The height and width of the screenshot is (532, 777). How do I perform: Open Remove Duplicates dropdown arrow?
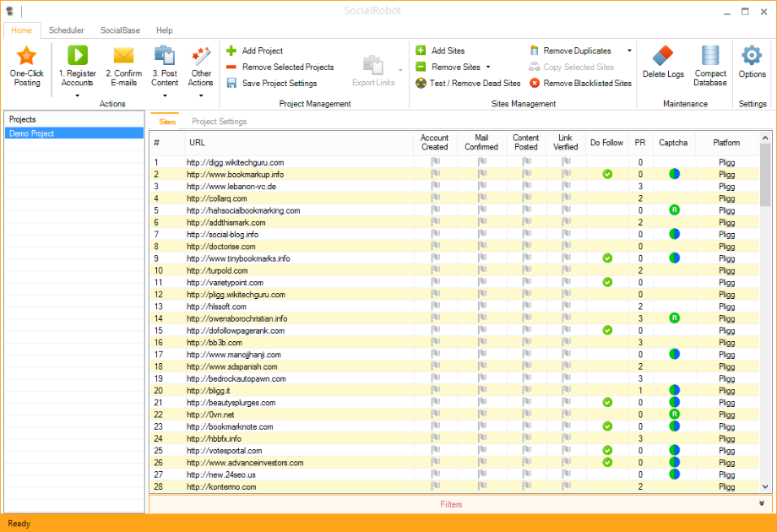pos(629,51)
